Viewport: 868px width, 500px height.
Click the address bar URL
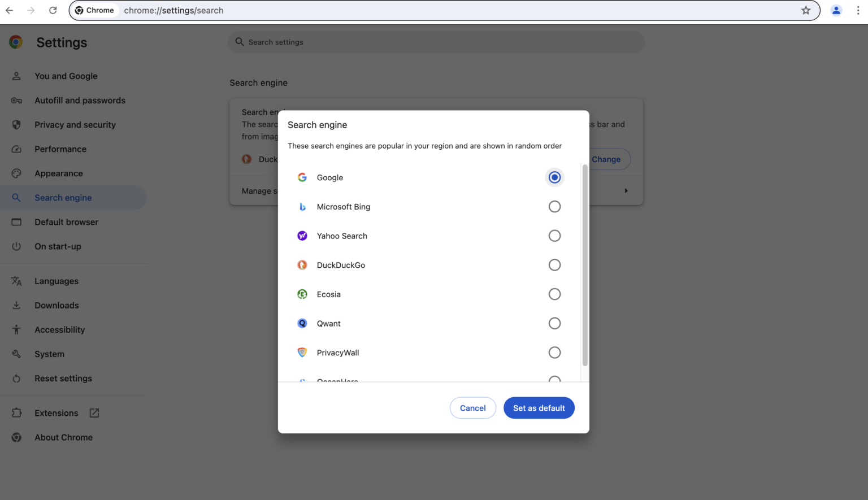tap(174, 10)
